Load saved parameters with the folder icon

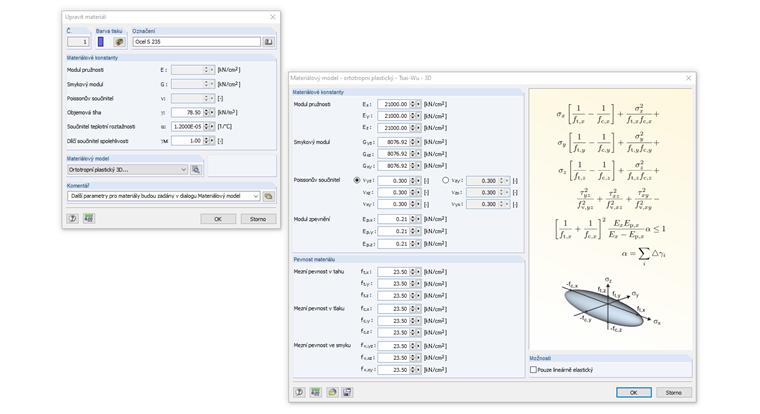pyautogui.click(x=332, y=392)
